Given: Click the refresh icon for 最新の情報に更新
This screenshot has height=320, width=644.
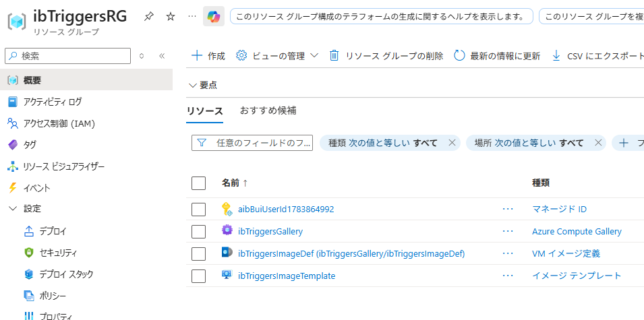Looking at the screenshot, I should pos(459,56).
